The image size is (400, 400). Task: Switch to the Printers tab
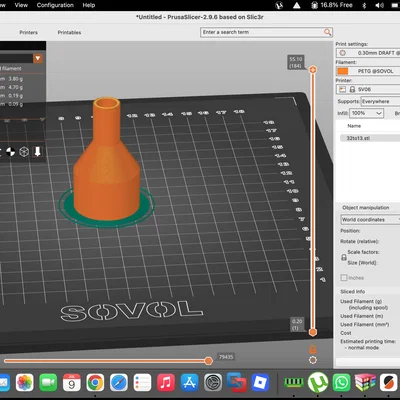(28, 32)
